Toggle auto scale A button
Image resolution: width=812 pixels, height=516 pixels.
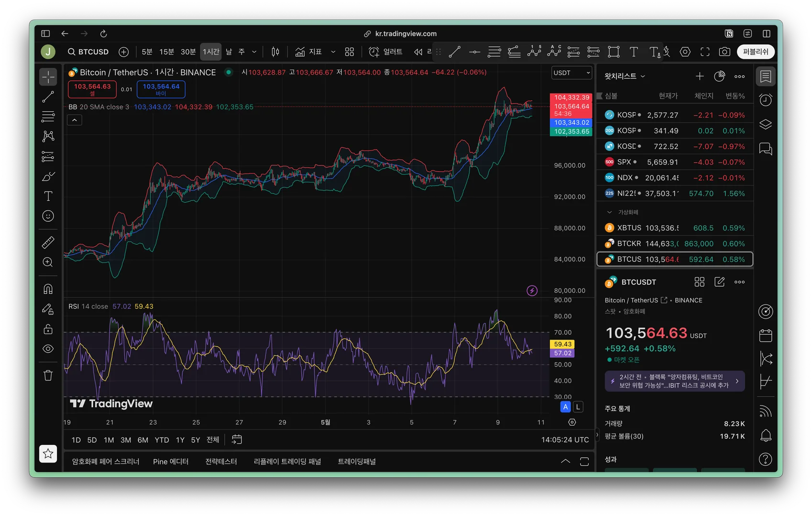coord(565,407)
